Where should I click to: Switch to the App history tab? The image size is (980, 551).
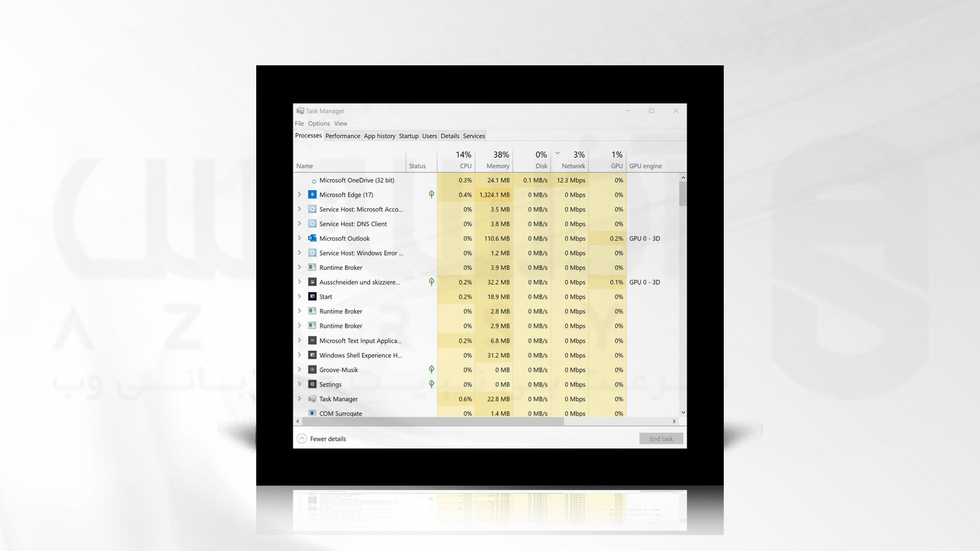pyautogui.click(x=379, y=136)
